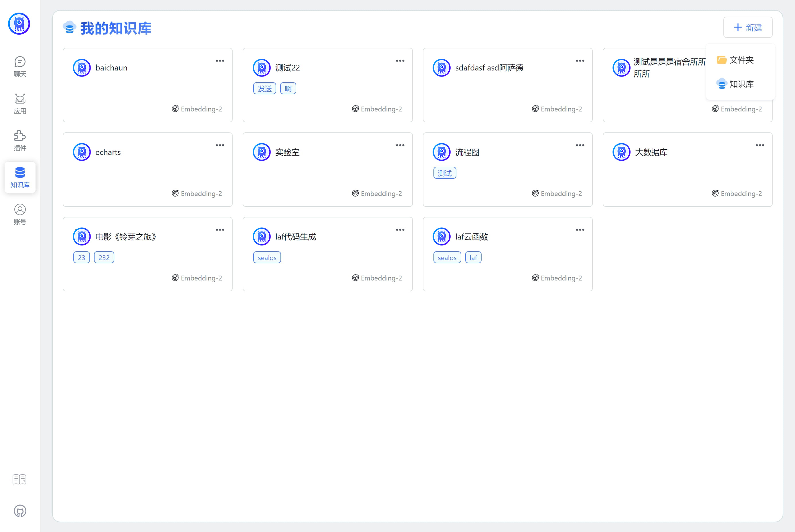This screenshot has width=795, height=532.
Task: Click the 电影《铃芽之旅》 avatar icon
Action: tap(82, 237)
